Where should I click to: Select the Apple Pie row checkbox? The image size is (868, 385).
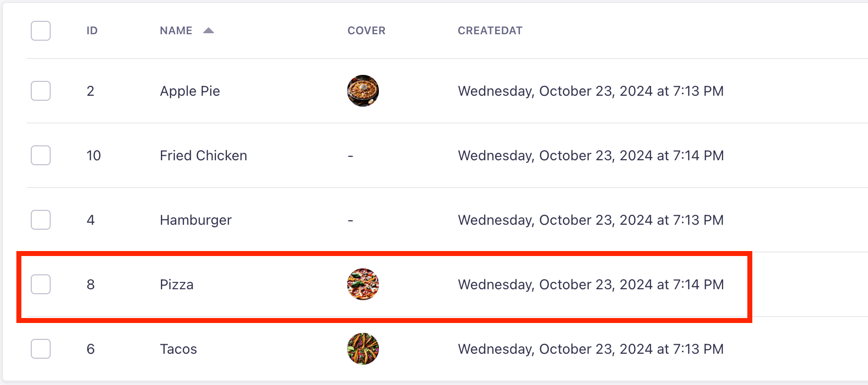click(x=41, y=91)
